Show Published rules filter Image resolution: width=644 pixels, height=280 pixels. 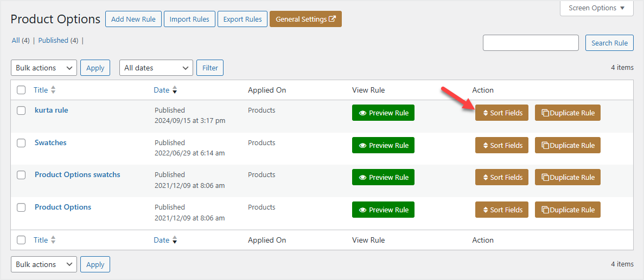click(53, 41)
